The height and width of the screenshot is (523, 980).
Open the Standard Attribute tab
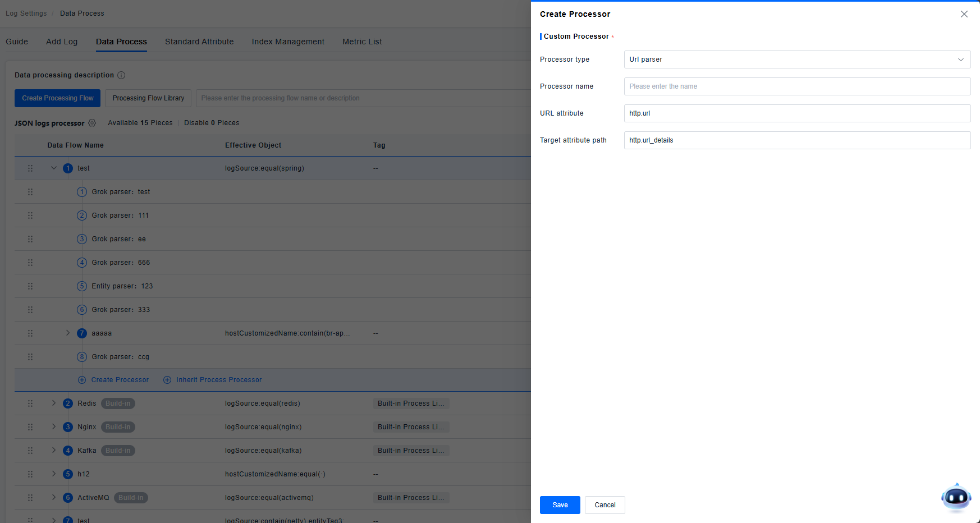199,42
